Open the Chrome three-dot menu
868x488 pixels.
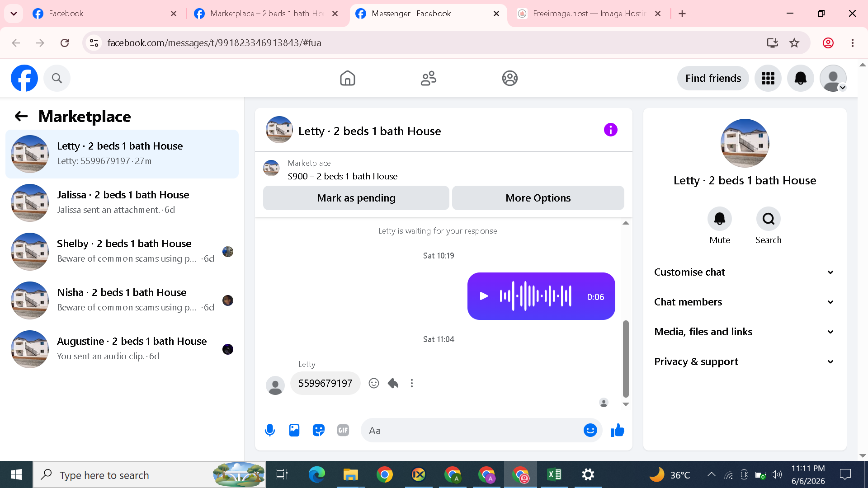[x=853, y=43]
